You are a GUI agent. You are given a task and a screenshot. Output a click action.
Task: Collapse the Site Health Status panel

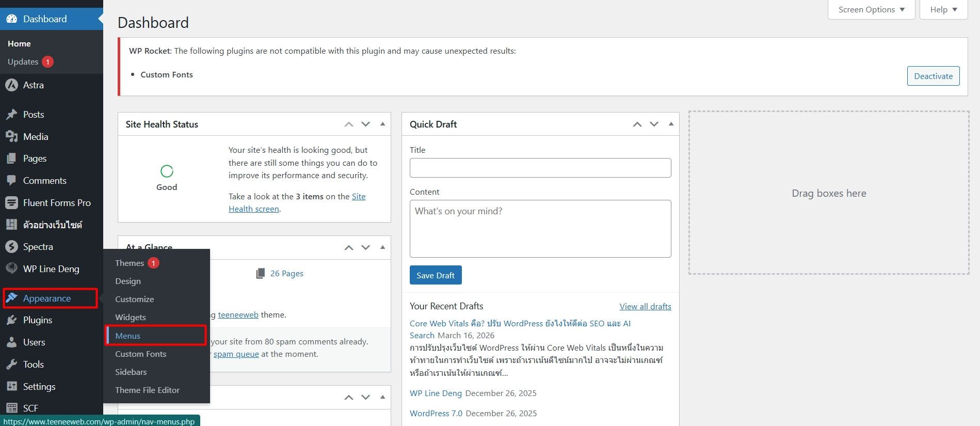pos(382,124)
